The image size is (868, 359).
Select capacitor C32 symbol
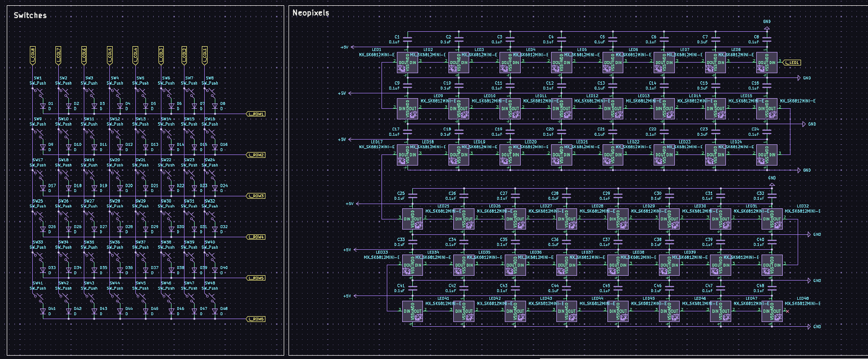click(x=772, y=196)
